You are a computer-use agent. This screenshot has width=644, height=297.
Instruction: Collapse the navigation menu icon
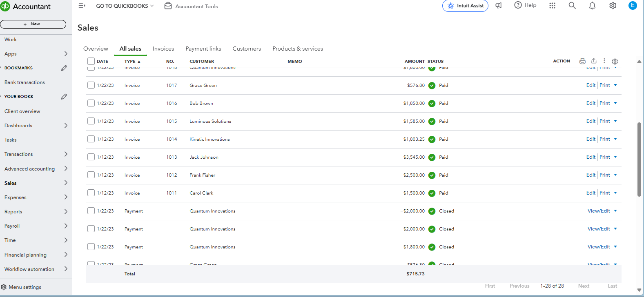pos(82,6)
